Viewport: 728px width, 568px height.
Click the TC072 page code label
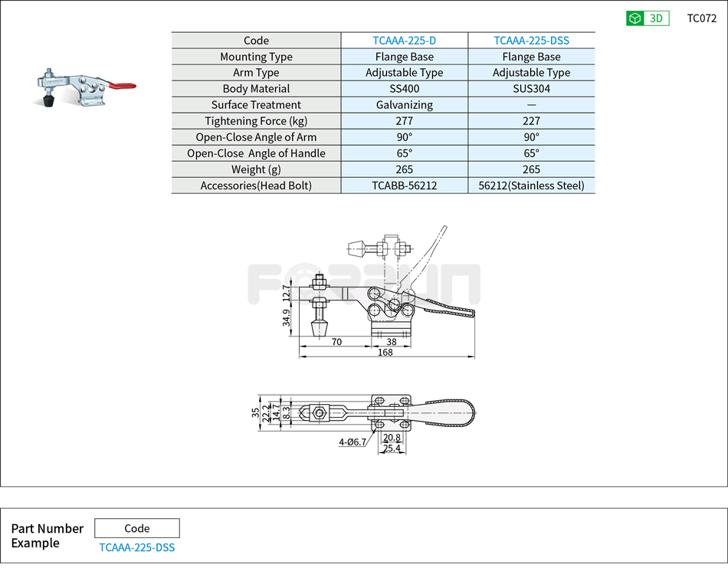[700, 18]
